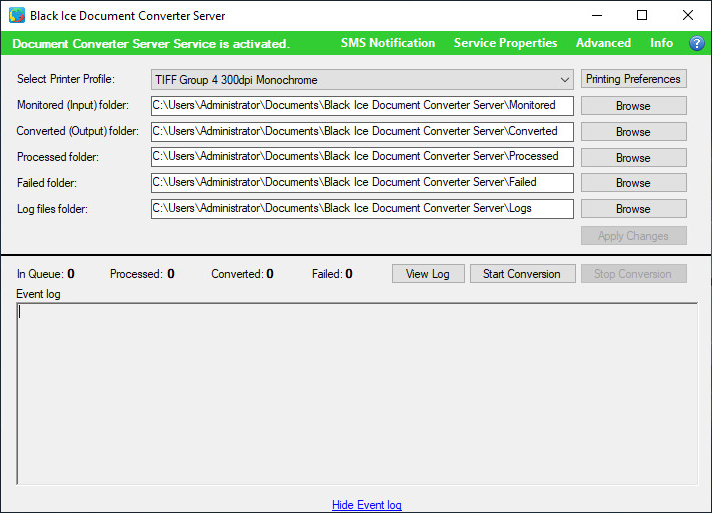Click the View Log button
Viewport: 712px width, 513px height.
click(x=428, y=274)
